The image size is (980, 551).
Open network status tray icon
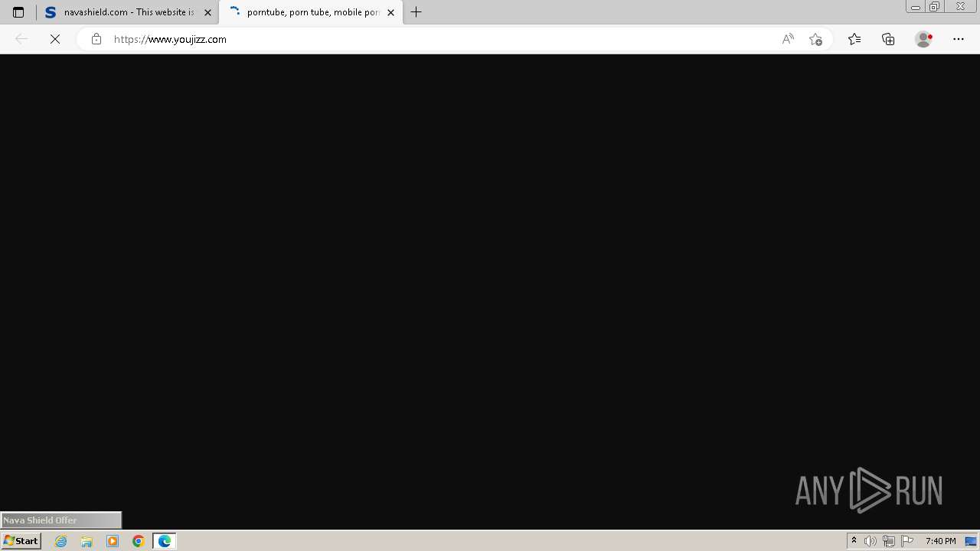tap(889, 541)
